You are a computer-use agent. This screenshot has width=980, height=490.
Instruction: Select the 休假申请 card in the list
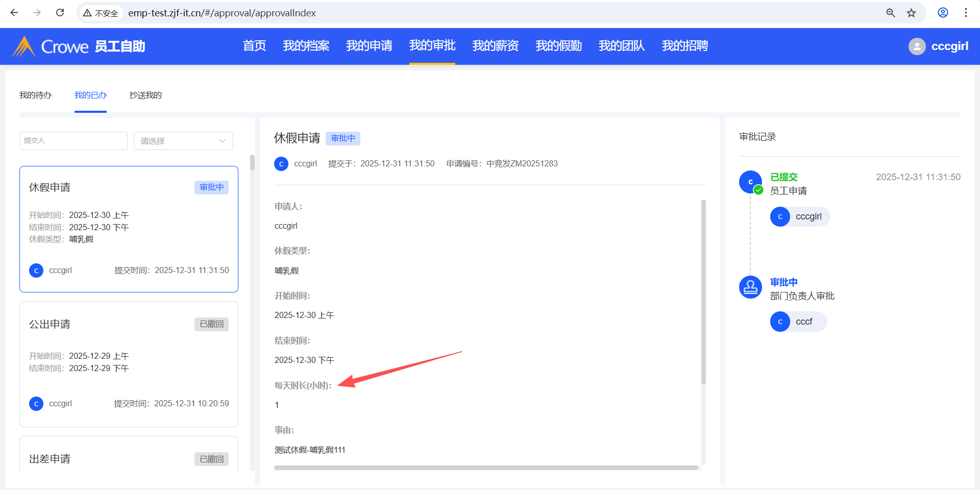[x=129, y=229]
